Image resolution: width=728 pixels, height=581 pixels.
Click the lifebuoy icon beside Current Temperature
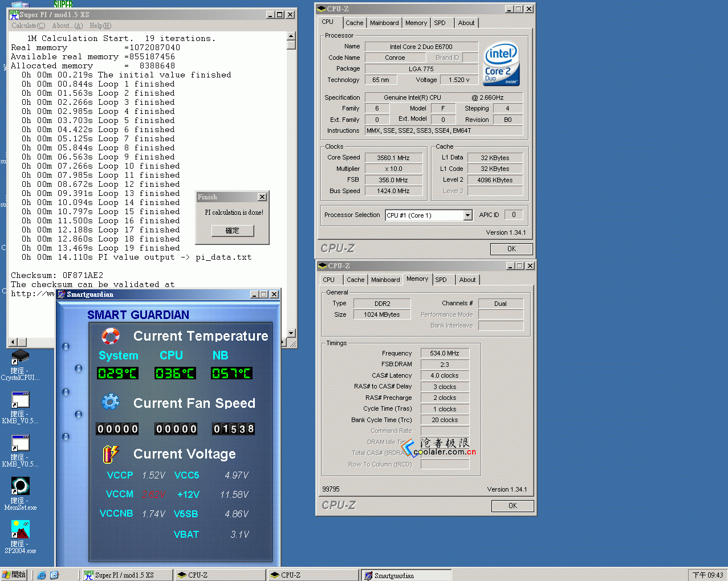pos(111,336)
